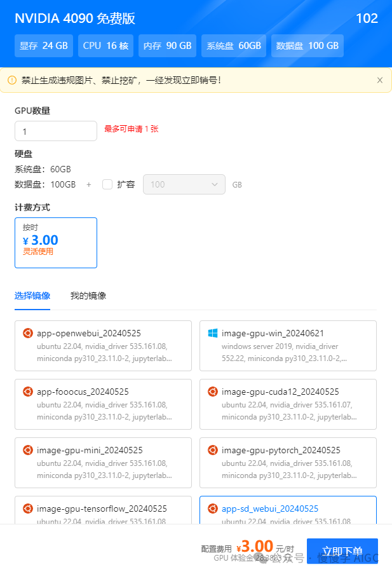Choose the image-gpu-cuda12_20240525 image
Screen dimensions: 392x574
pyautogui.click(x=288, y=404)
